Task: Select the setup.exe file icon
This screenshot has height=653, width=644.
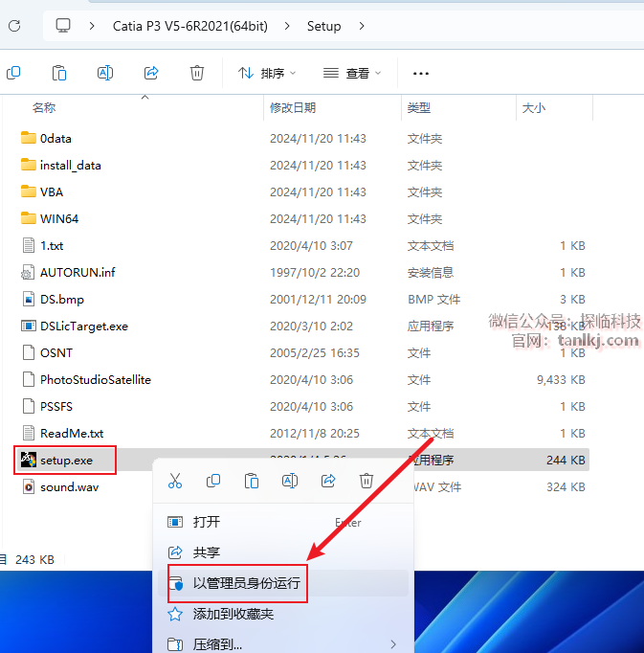Action: pyautogui.click(x=29, y=460)
